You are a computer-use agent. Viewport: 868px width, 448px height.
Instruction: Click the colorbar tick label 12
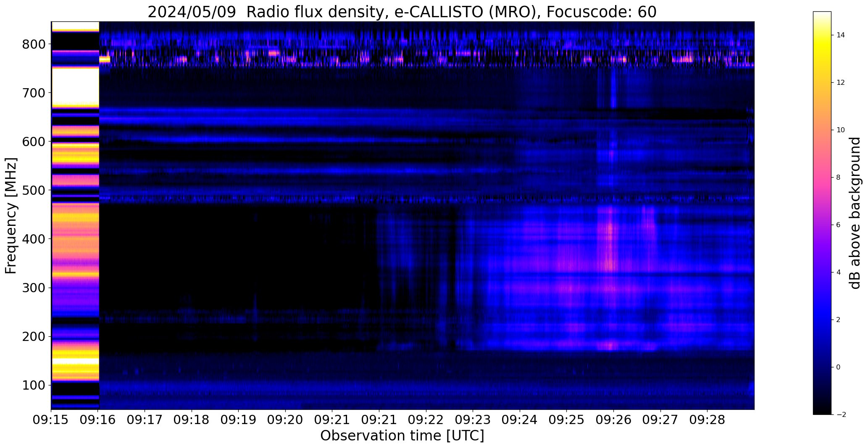click(x=841, y=83)
